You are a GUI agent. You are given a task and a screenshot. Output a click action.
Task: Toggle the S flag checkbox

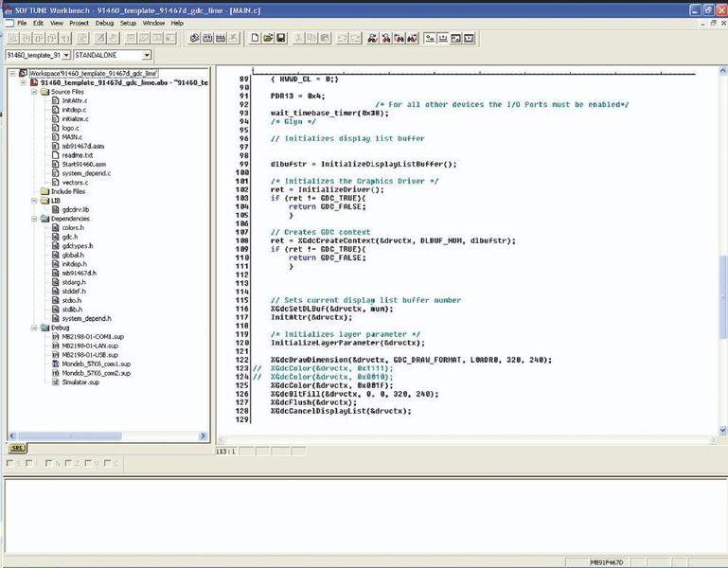[9, 463]
